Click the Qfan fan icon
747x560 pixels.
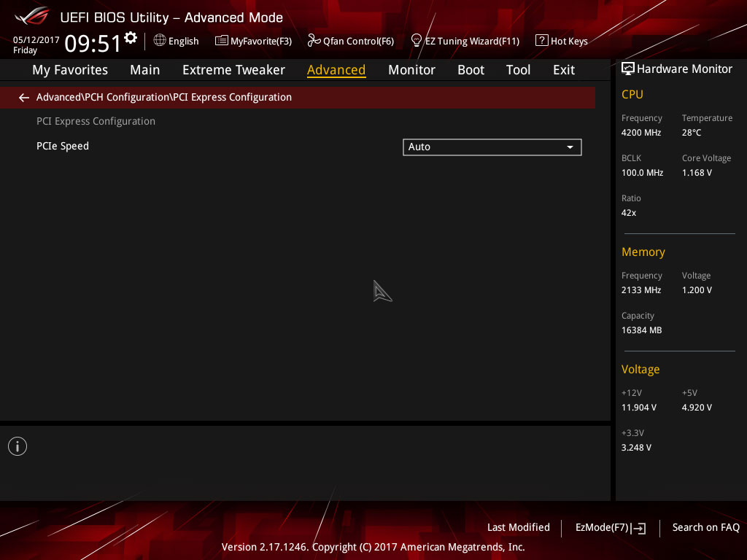(314, 41)
